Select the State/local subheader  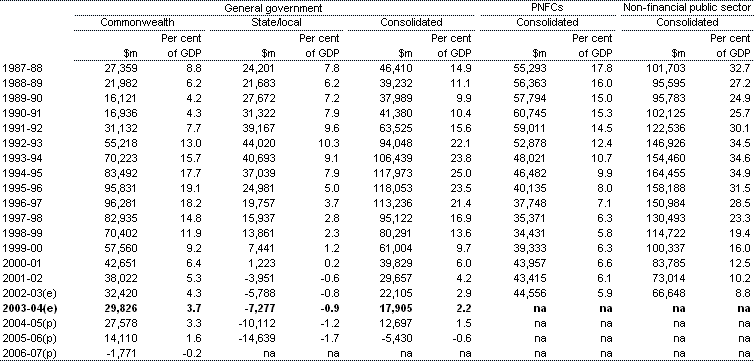coord(276,22)
